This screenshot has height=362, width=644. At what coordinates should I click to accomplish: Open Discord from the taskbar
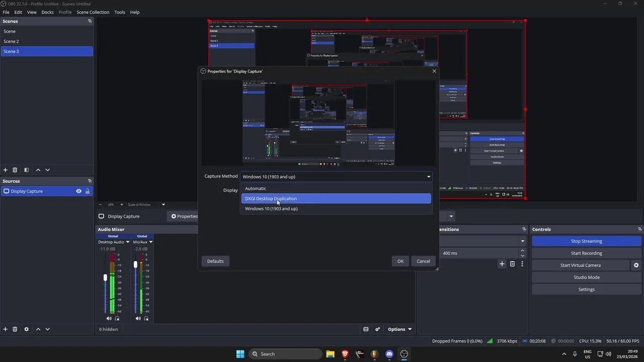point(389,354)
